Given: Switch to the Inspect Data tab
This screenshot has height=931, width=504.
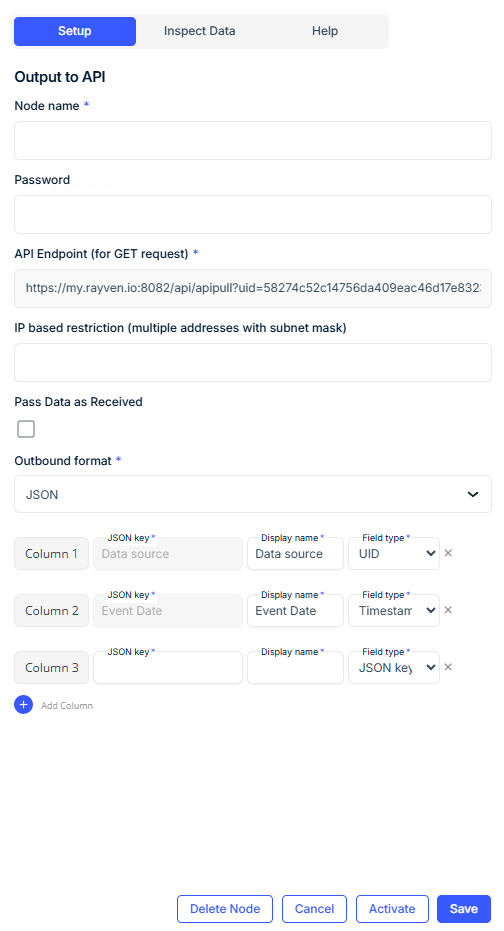Looking at the screenshot, I should pos(199,31).
